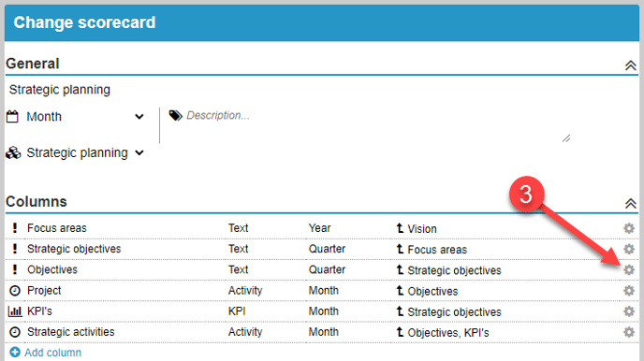Select the Strategic activities column row
Screen dimensions: 644x361
pos(322,332)
